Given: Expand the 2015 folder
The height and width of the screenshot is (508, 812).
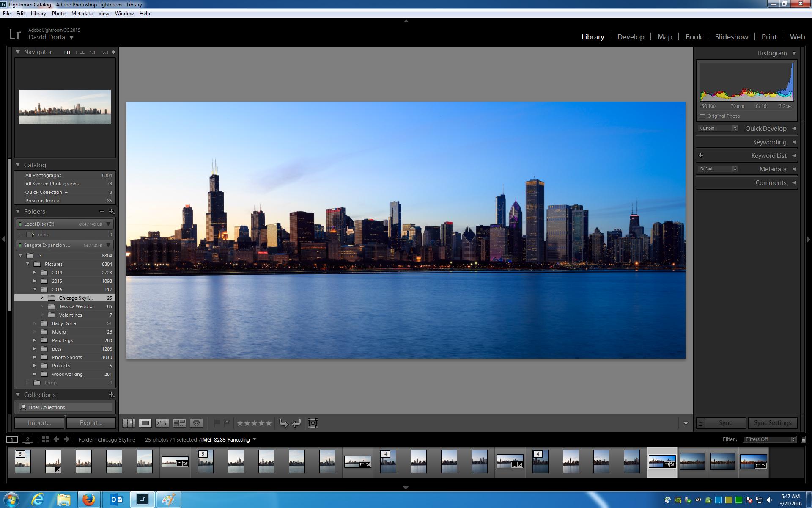Looking at the screenshot, I should click(x=35, y=281).
